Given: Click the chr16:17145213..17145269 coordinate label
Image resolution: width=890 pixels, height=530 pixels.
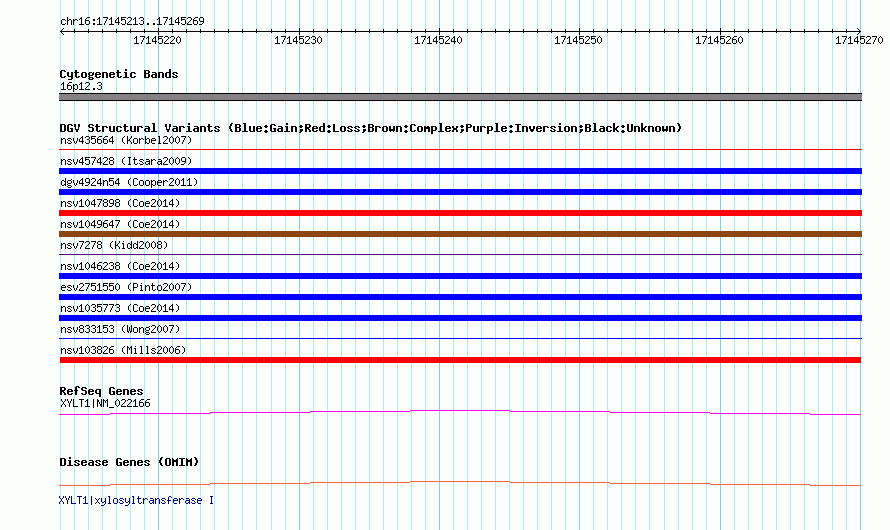Looking at the screenshot, I should click(132, 21).
